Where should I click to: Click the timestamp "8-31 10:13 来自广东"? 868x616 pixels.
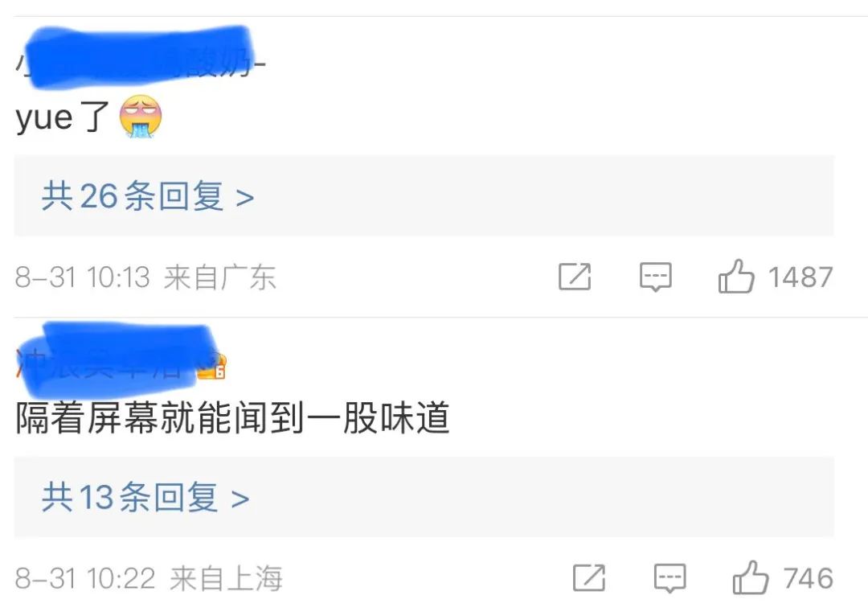click(x=145, y=277)
